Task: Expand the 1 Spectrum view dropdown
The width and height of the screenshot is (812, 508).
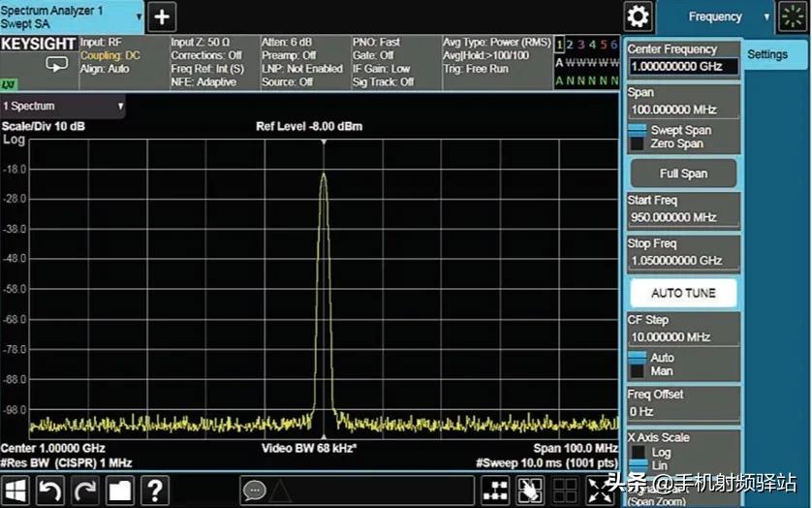Action: click(x=64, y=106)
